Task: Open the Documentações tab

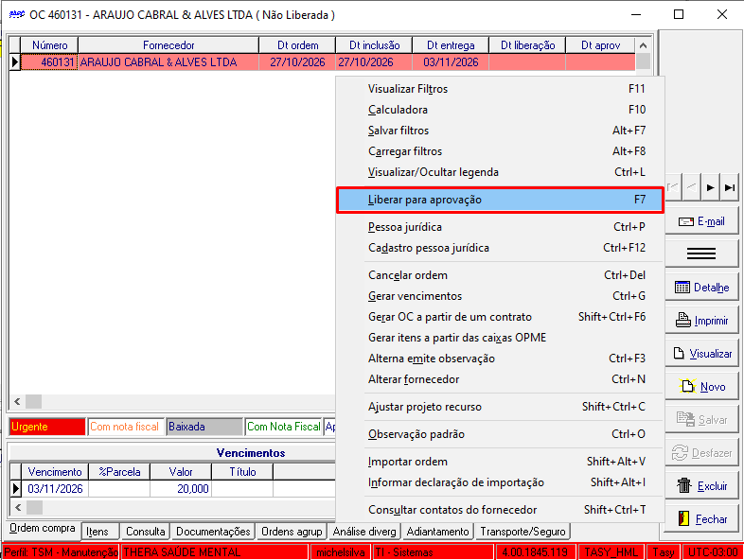Action: 213,532
